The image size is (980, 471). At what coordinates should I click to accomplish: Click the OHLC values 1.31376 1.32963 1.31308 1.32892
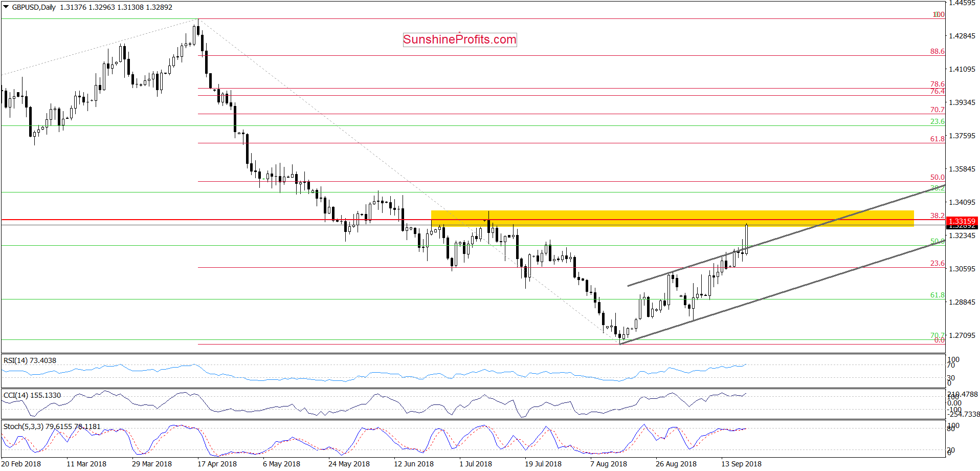116,7
